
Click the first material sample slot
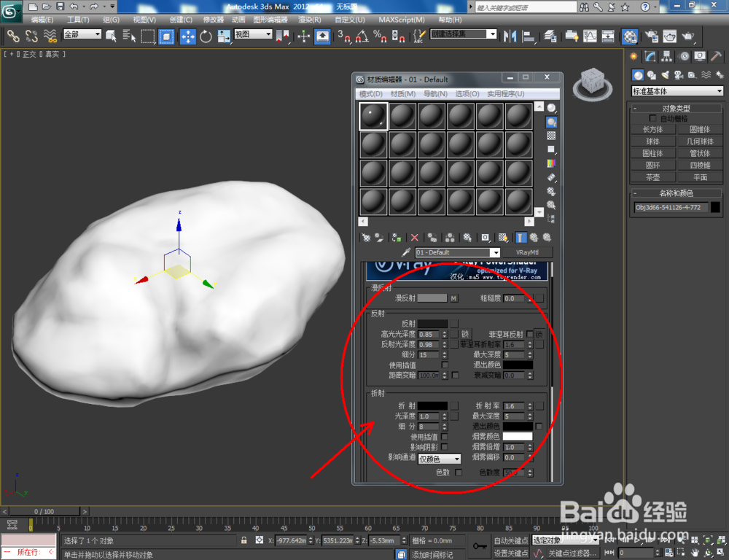[373, 116]
